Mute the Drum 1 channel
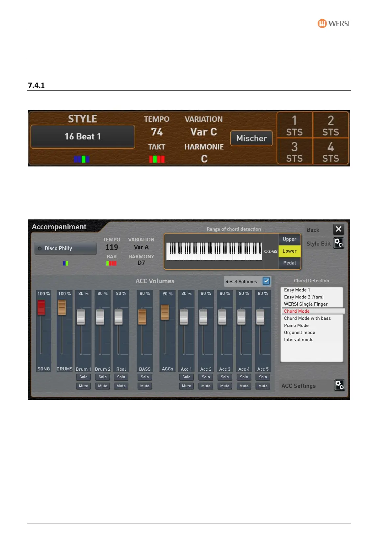This screenshot has width=392, height=554. (84, 386)
